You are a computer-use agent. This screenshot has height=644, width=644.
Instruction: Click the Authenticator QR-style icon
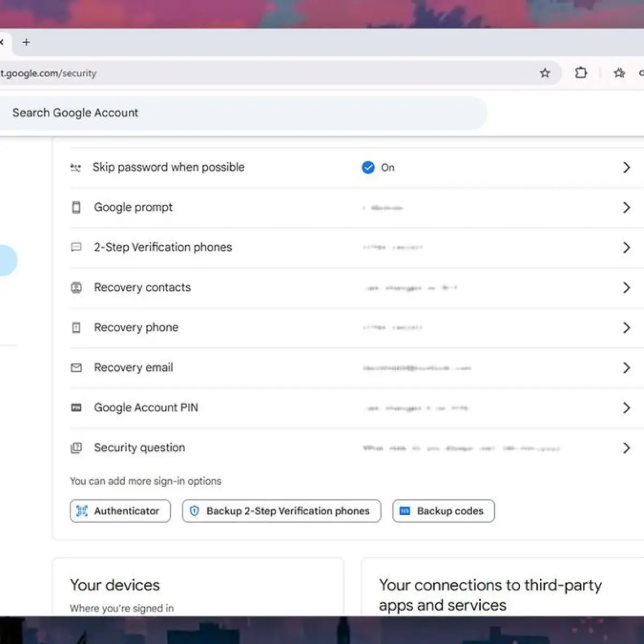tap(82, 511)
